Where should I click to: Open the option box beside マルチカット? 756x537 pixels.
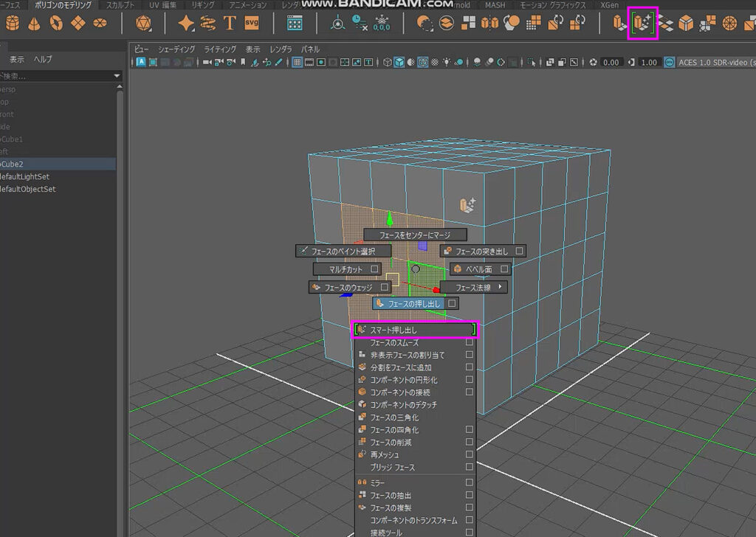pyautogui.click(x=374, y=268)
